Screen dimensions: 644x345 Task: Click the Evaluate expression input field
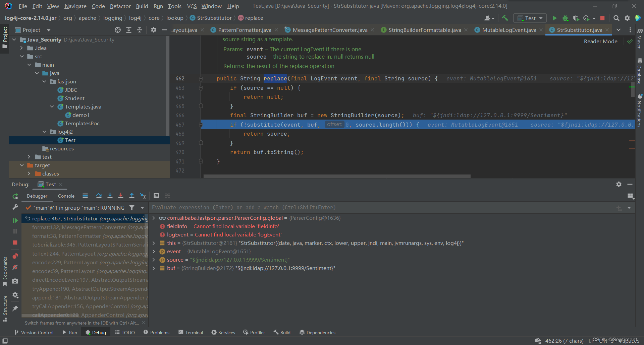point(382,208)
